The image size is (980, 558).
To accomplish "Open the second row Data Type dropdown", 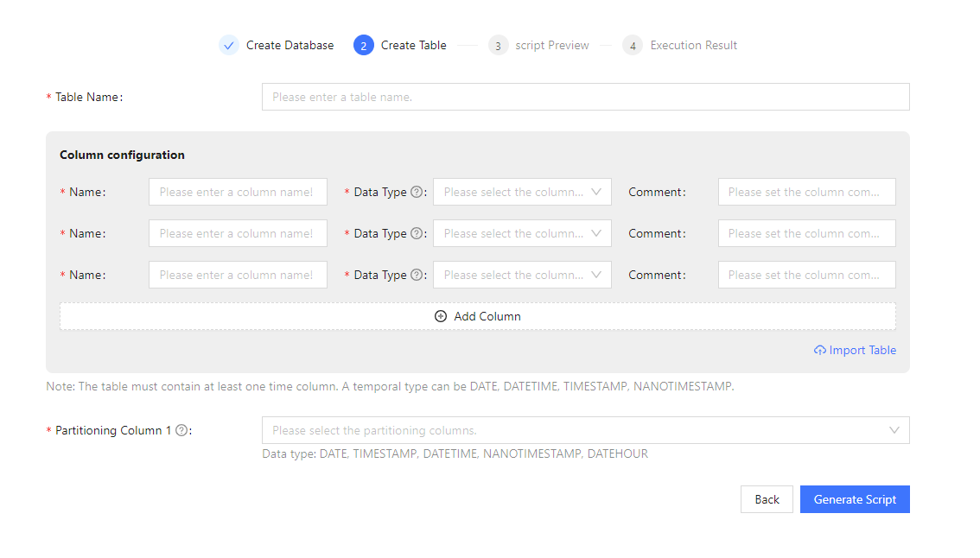I will point(522,233).
